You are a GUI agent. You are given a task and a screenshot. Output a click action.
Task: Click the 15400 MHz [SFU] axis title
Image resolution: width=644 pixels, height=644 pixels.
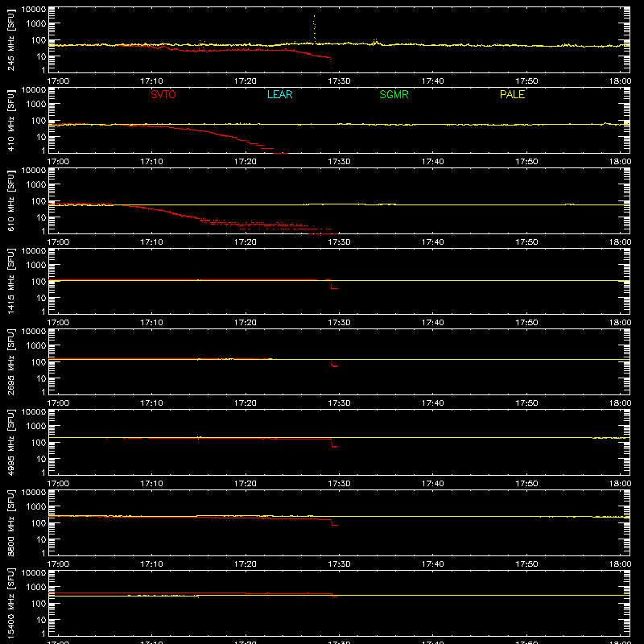pos(10,603)
